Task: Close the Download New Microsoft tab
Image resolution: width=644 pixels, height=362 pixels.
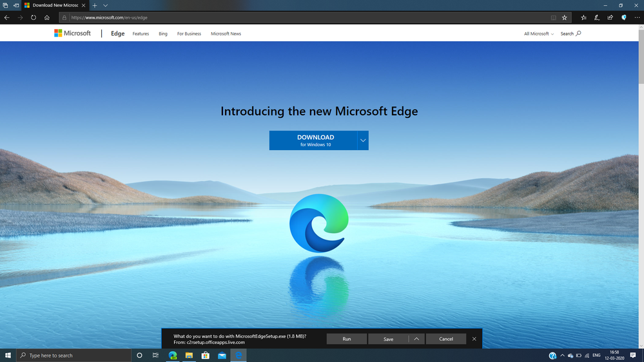Action: click(x=83, y=5)
